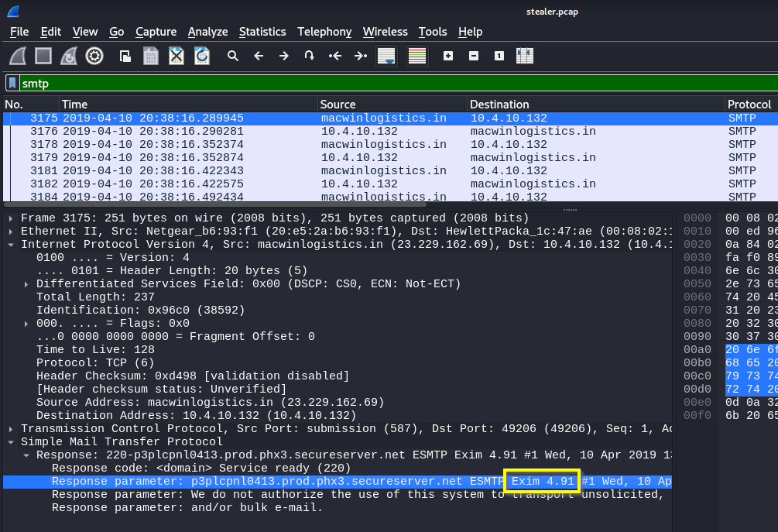Open the Statistics menu
This screenshot has height=532, width=778.
[262, 32]
